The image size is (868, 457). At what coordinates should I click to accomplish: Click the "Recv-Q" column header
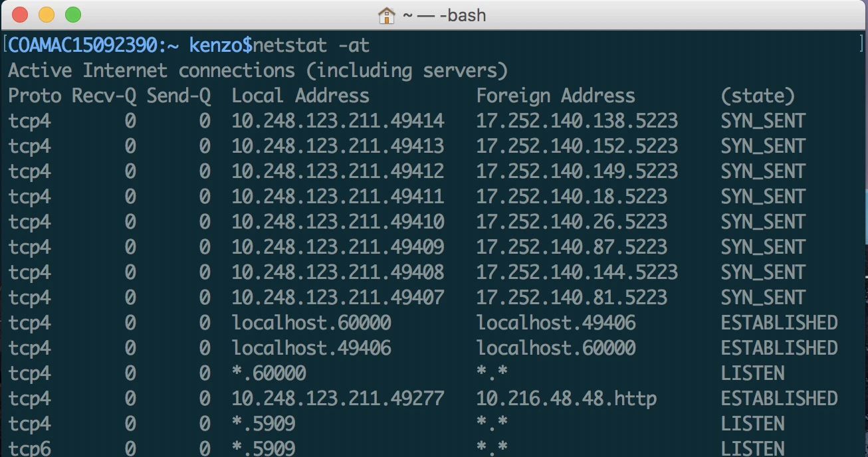click(104, 96)
